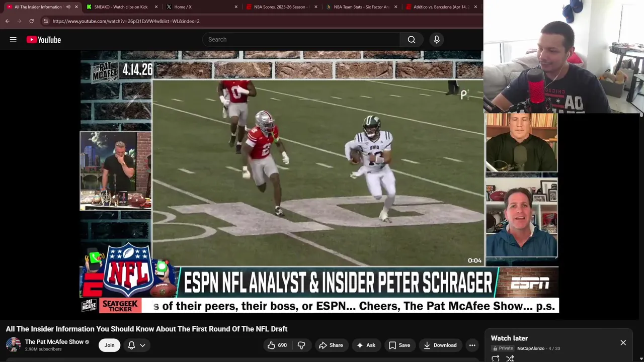
Task: Close the NBA Team Stats tab
Action: [396, 7]
